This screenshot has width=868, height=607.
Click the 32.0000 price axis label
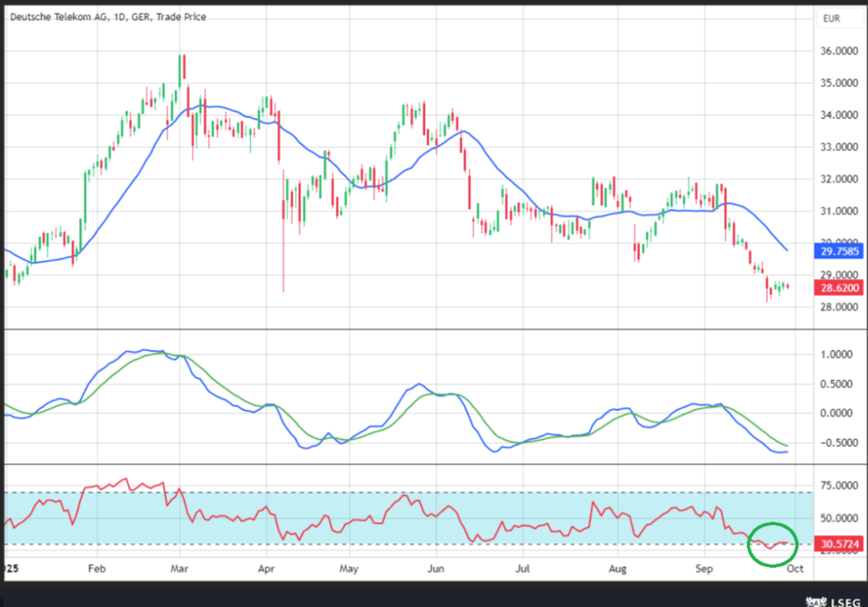coord(839,179)
